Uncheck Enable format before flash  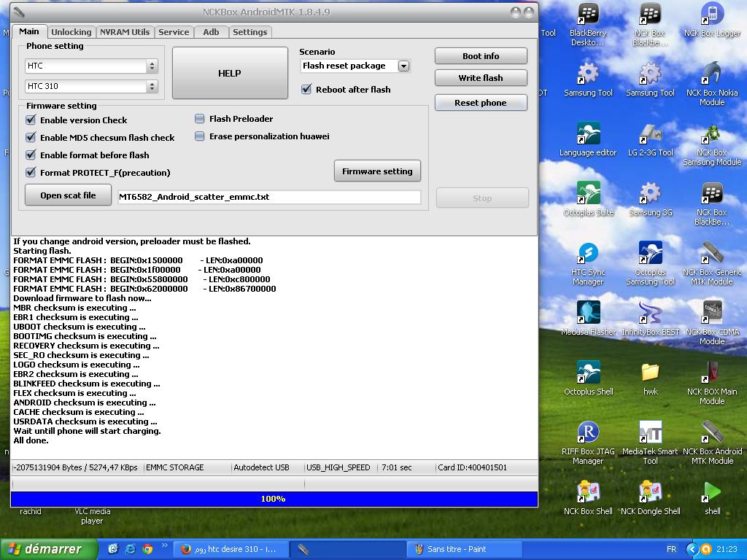[x=31, y=155]
